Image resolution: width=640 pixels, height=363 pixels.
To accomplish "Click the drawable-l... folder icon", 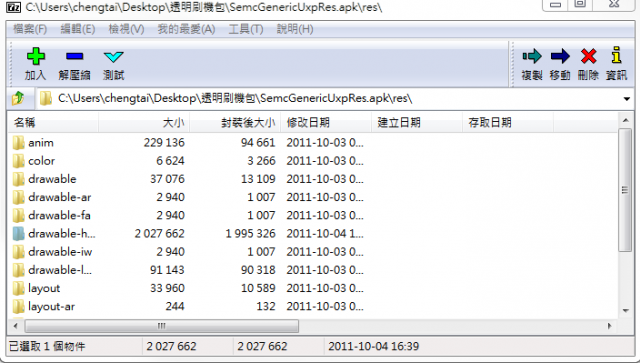I will click(x=18, y=270).
